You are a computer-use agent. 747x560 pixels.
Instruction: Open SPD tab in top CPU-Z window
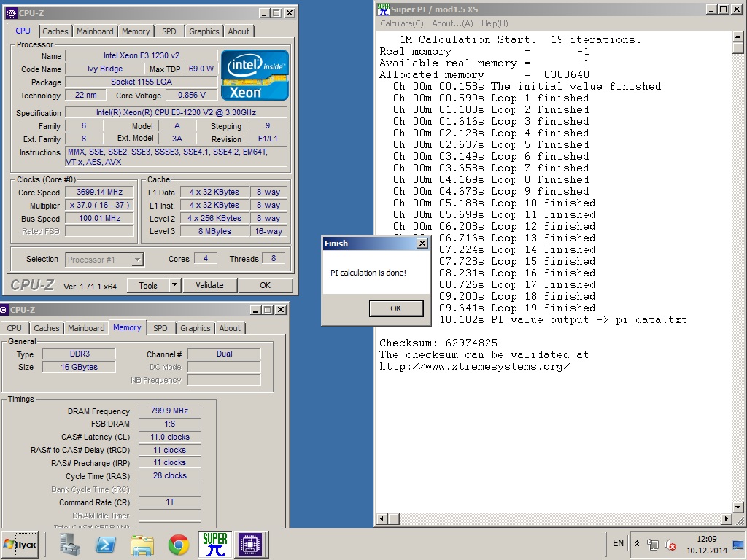click(169, 31)
